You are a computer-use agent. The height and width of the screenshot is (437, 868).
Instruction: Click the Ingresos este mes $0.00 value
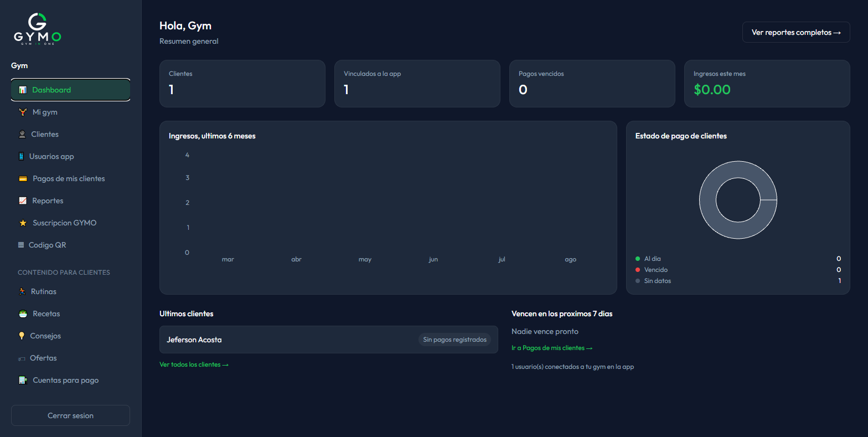pyautogui.click(x=712, y=90)
